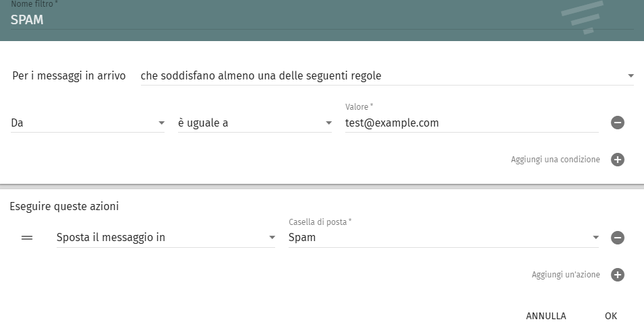
Task: Click the 'Eseguire queste azioni' heading
Action: point(65,206)
